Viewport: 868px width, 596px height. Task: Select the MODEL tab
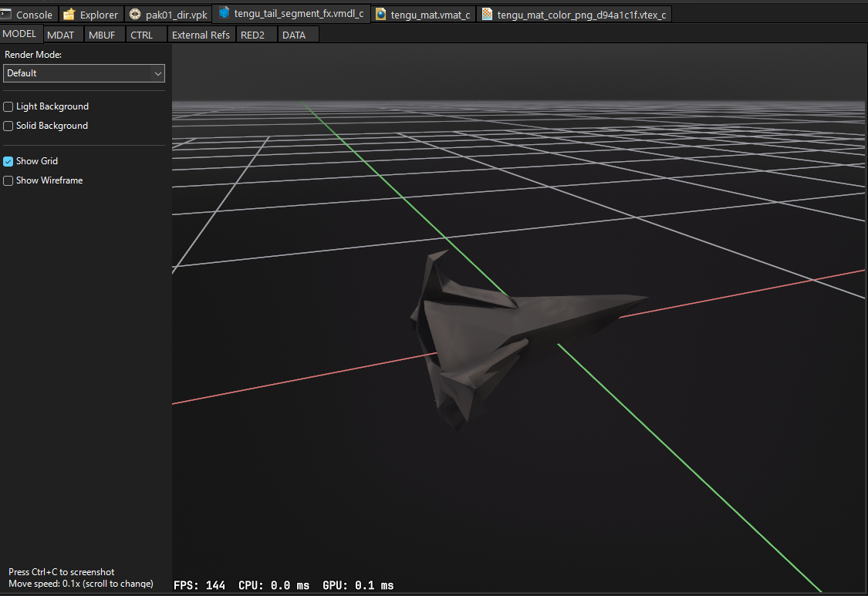[x=20, y=34]
